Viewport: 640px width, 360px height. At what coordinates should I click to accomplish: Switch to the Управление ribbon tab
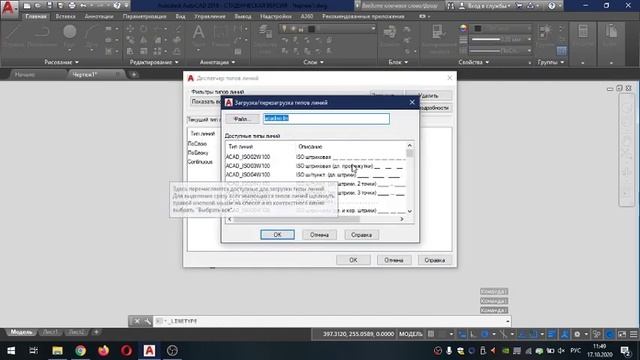pyautogui.click(x=210, y=16)
